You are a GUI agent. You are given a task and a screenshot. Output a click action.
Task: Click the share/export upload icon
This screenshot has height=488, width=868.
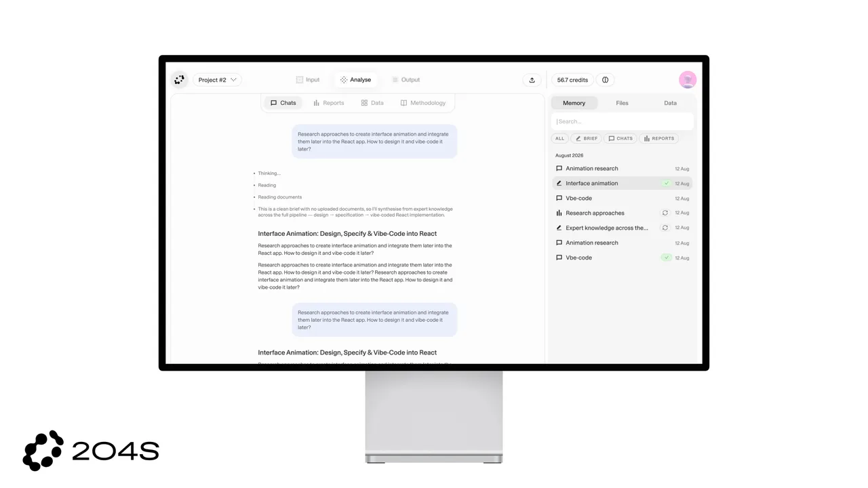[532, 80]
